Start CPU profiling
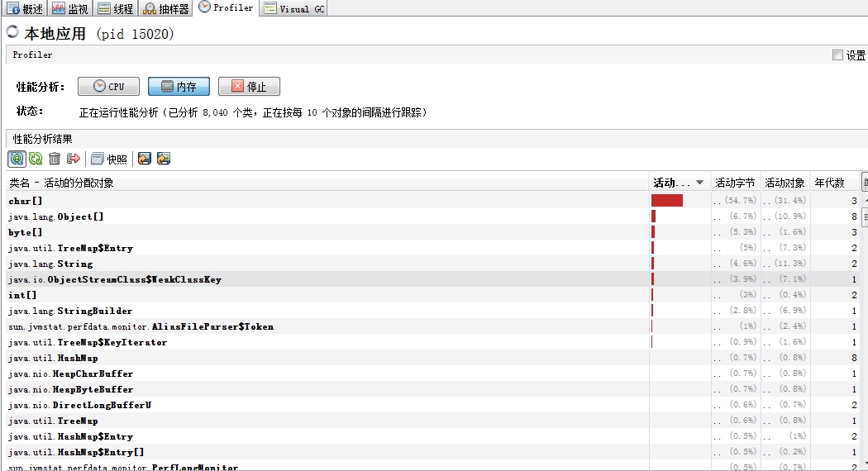This screenshot has height=471, width=868. 108,86
